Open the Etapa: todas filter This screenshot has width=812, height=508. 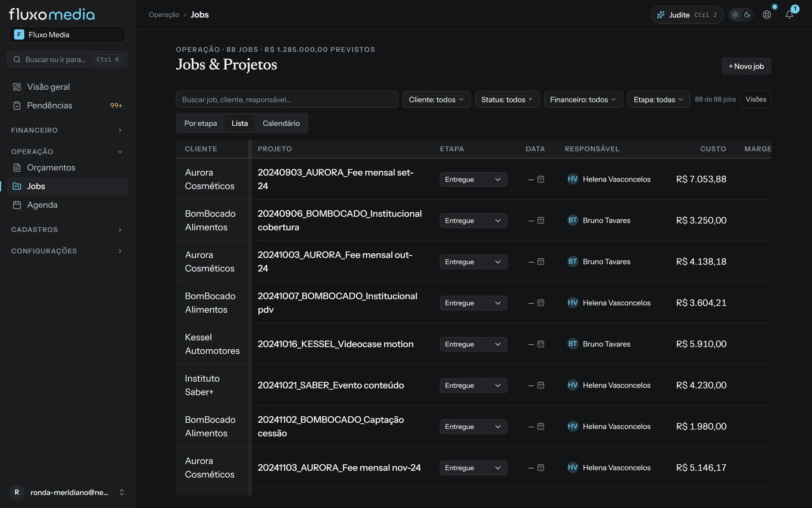659,99
